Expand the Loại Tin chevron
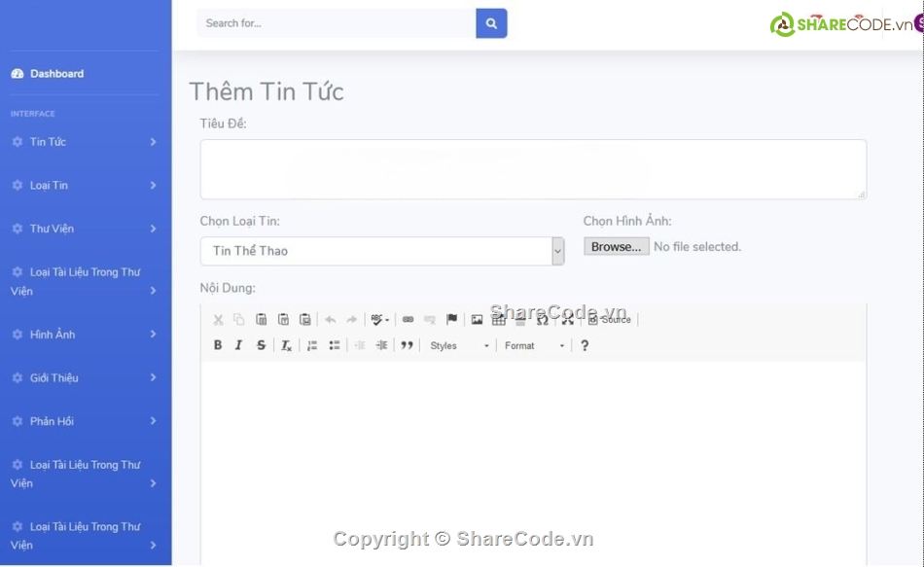Image resolution: width=924 pixels, height=567 pixels. point(154,186)
